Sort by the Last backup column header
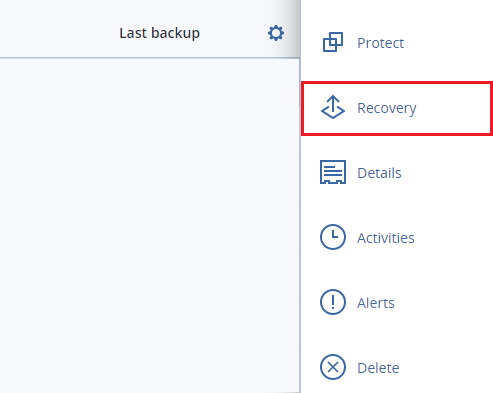The height and width of the screenshot is (393, 493). (159, 33)
